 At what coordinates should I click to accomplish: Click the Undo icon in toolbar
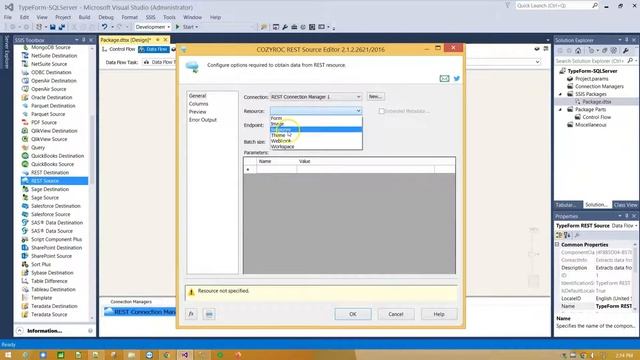point(105,27)
